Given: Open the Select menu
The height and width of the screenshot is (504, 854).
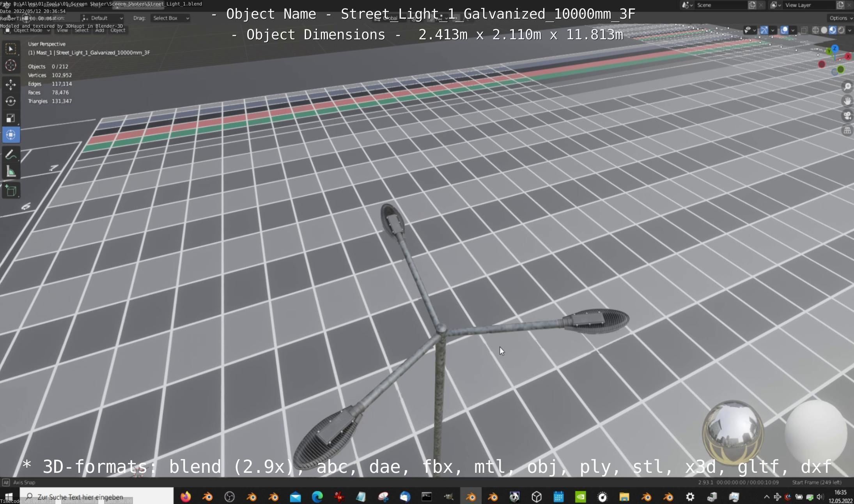Looking at the screenshot, I should tap(82, 30).
